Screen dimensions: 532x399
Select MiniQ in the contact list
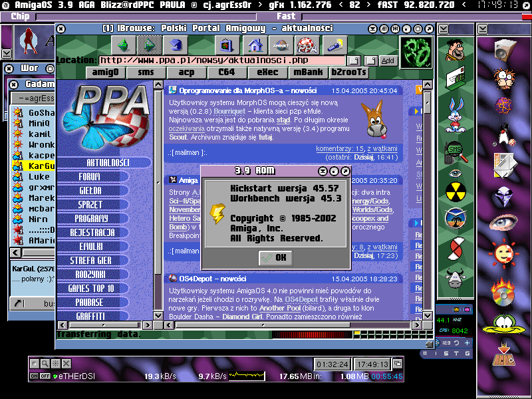click(34, 124)
